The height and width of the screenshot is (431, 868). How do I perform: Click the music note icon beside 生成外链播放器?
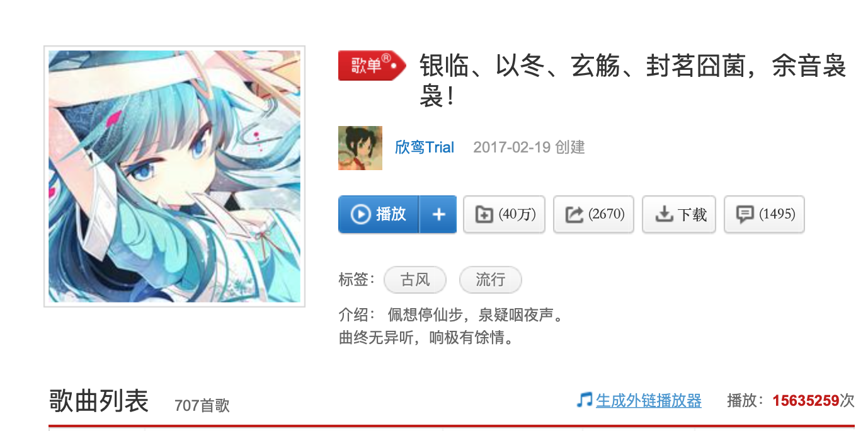coord(585,399)
